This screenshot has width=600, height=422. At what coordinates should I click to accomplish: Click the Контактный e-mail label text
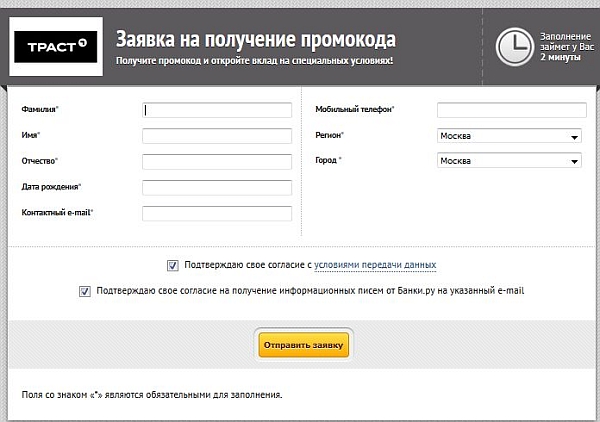coord(58,213)
